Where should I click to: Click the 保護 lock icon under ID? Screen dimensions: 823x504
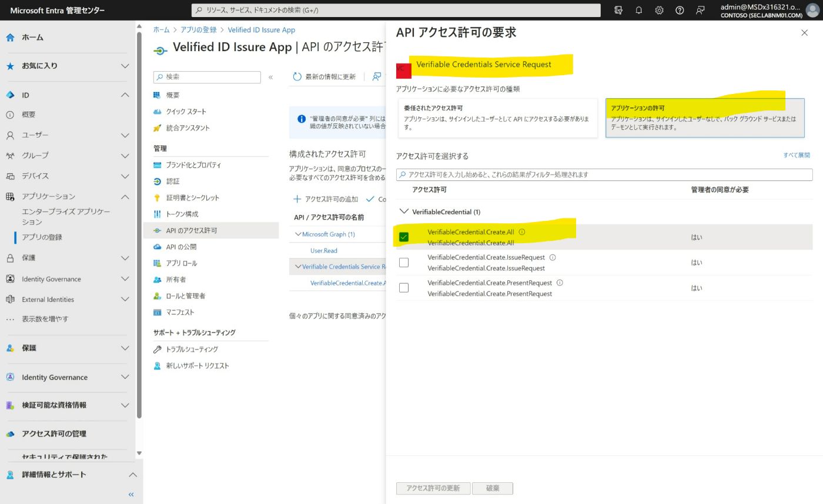click(x=10, y=258)
